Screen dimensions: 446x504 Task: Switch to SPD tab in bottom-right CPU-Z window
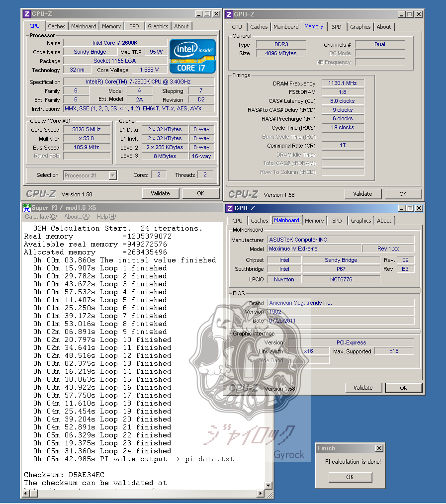point(337,221)
